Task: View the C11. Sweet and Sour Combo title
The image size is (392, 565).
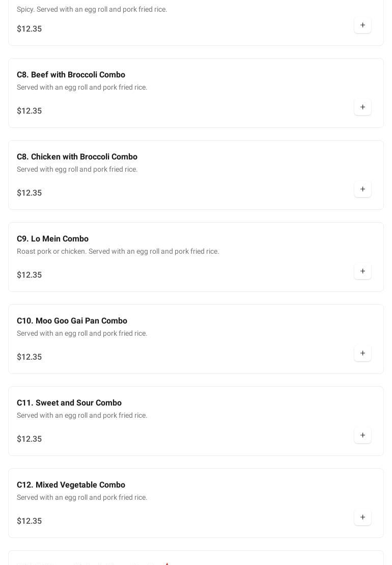Action: click(x=69, y=403)
